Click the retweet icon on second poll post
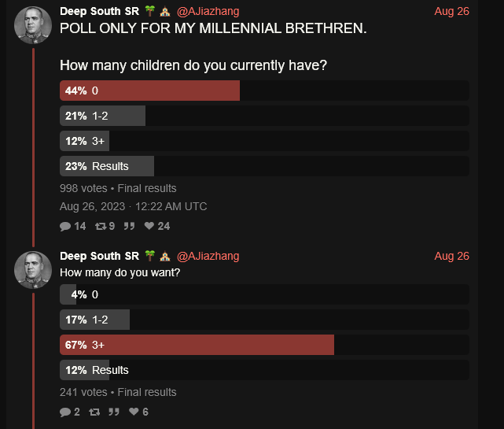 click(x=94, y=412)
